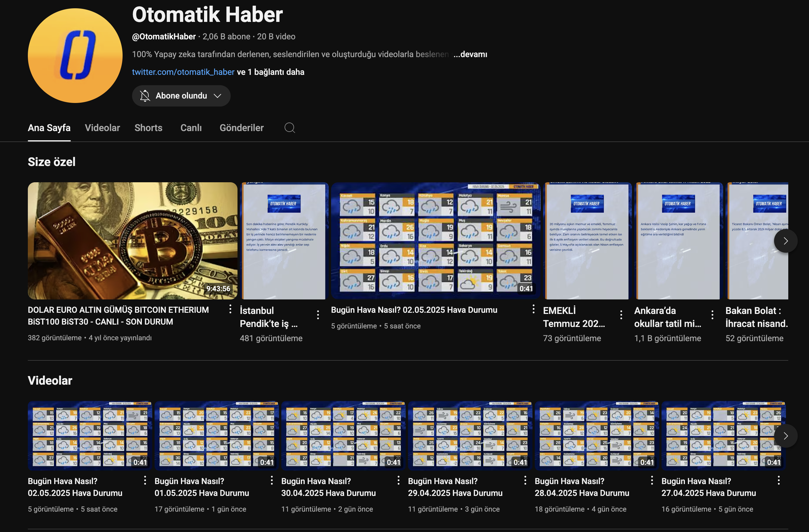The width and height of the screenshot is (809, 532).
Task: Expand channel description with ...devamı
Action: point(470,54)
